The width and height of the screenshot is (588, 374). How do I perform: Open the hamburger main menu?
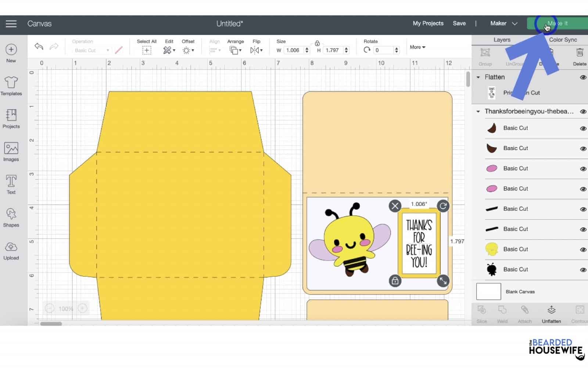(x=11, y=24)
